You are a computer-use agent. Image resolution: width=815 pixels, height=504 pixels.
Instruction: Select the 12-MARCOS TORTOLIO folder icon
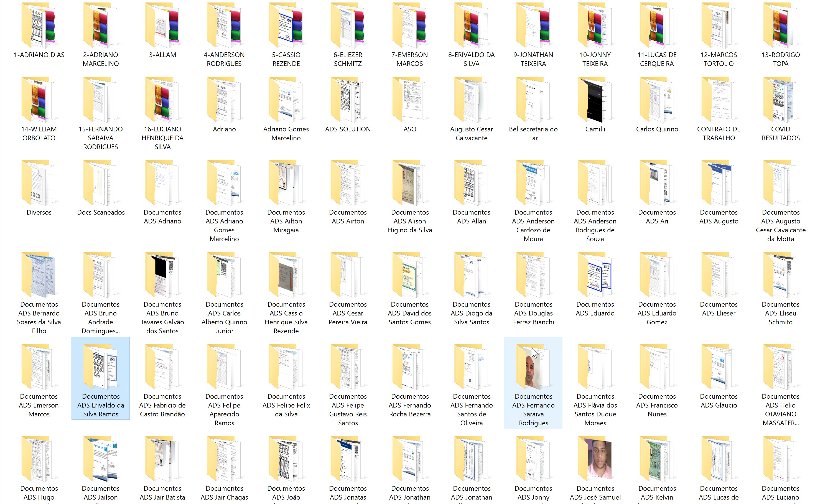(719, 25)
